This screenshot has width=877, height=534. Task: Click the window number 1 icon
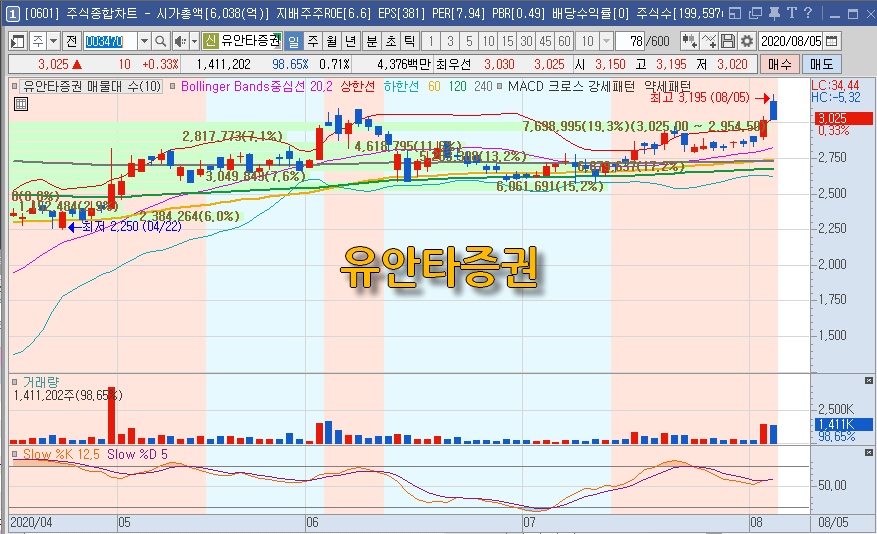point(12,13)
